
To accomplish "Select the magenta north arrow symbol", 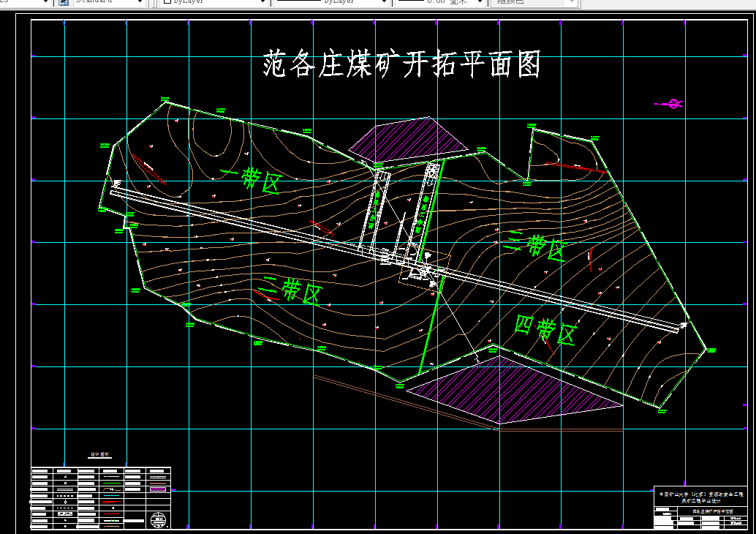I will click(669, 103).
